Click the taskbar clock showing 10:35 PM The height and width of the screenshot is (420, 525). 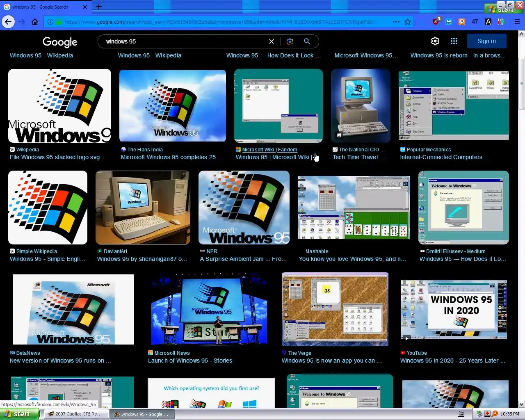[510, 414]
